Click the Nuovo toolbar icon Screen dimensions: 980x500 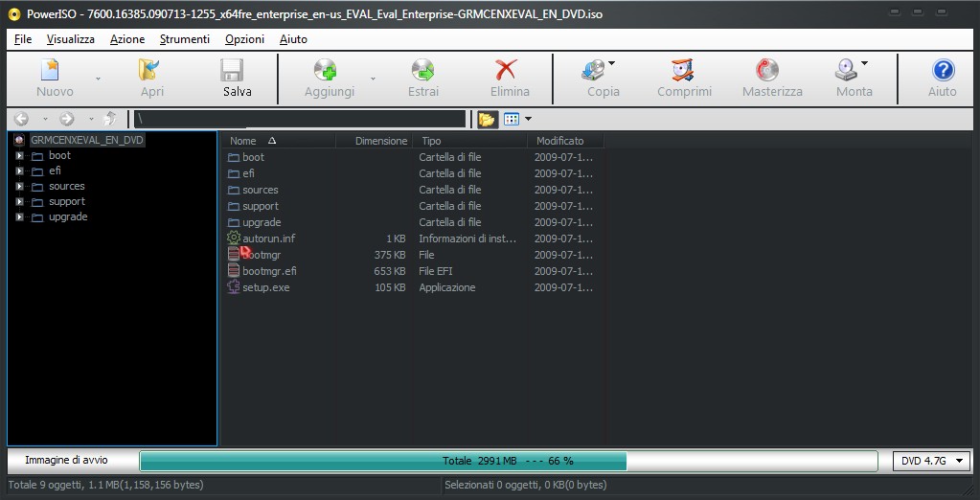pos(50,69)
